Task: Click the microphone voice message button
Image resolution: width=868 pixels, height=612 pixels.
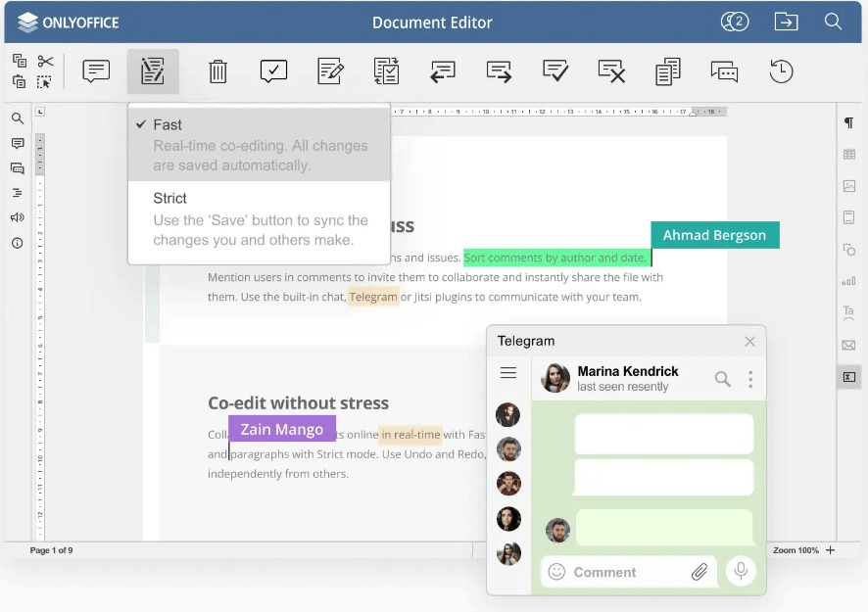Action: [x=741, y=571]
